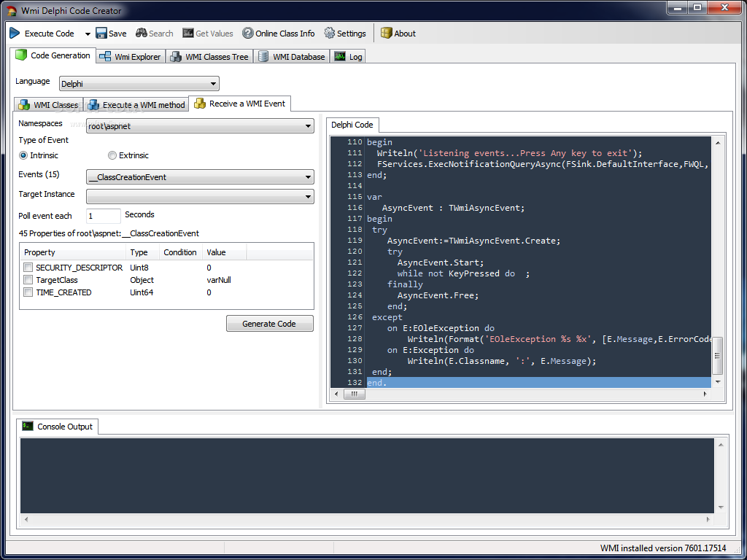Image resolution: width=747 pixels, height=560 pixels.
Task: Click the WMI installed version status text
Action: [x=662, y=548]
